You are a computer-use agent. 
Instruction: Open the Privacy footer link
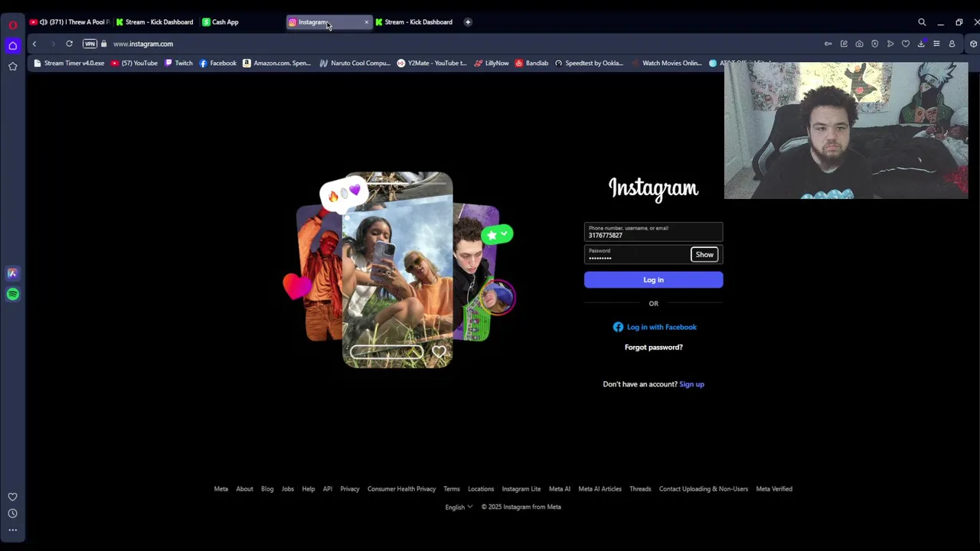(x=350, y=489)
